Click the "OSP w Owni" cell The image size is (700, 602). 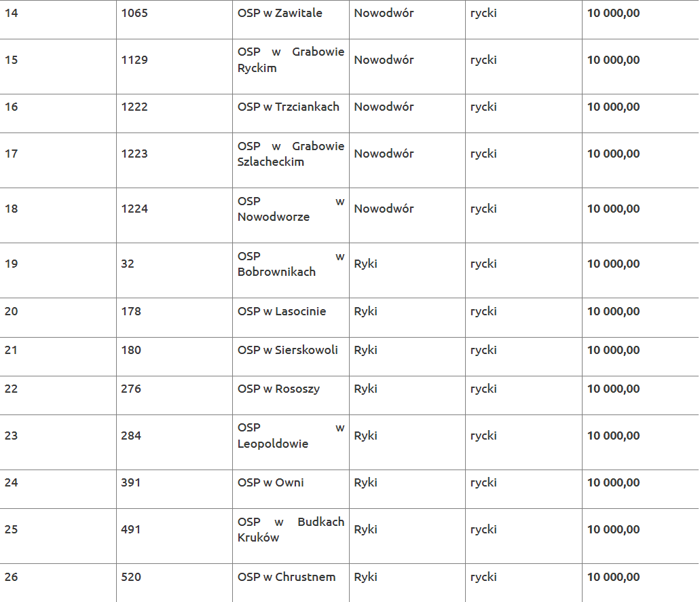tap(270, 483)
